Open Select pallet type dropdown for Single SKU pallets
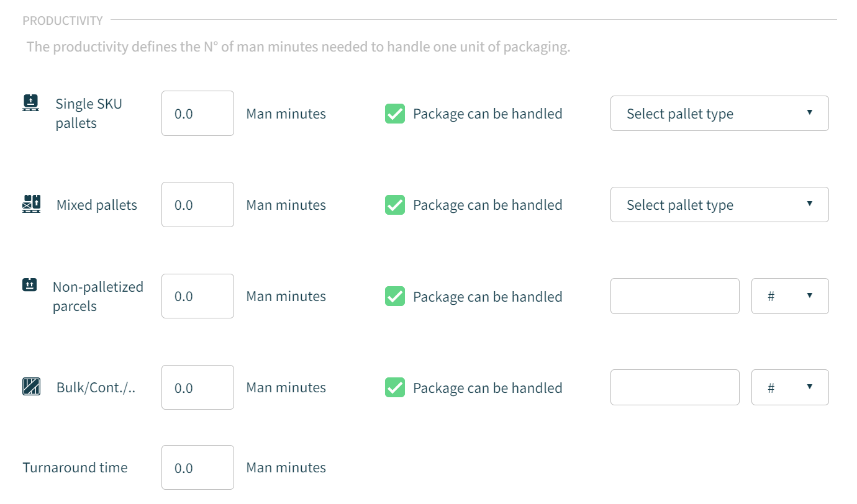Screen dimensions: 857x504 coord(719,113)
